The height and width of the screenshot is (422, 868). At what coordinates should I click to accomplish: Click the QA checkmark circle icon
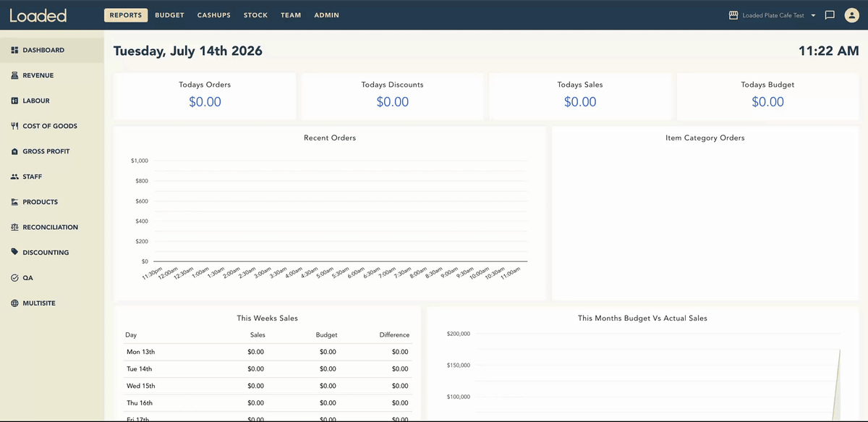(14, 278)
